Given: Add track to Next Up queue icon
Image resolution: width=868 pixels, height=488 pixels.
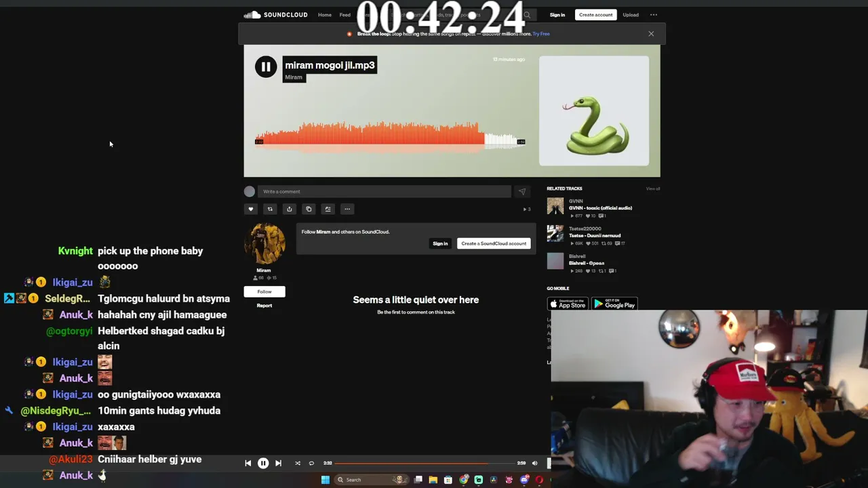Looking at the screenshot, I should (328, 209).
